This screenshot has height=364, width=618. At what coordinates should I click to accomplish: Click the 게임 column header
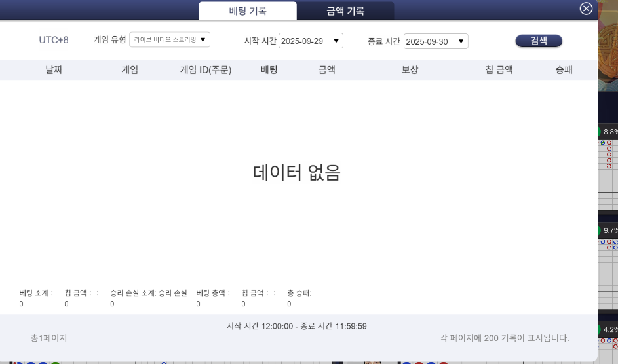(130, 70)
